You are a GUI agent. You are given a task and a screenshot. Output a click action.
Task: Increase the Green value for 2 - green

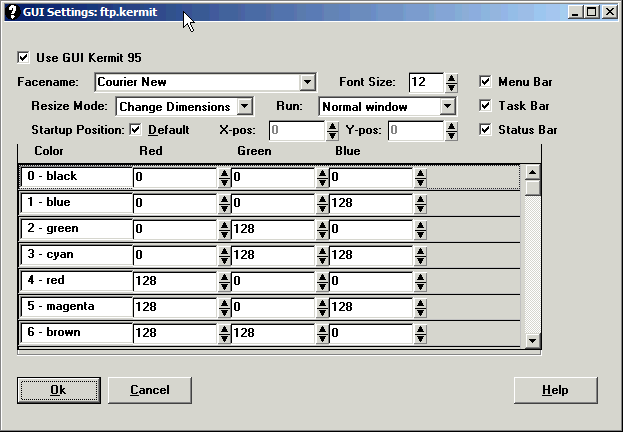point(322,224)
